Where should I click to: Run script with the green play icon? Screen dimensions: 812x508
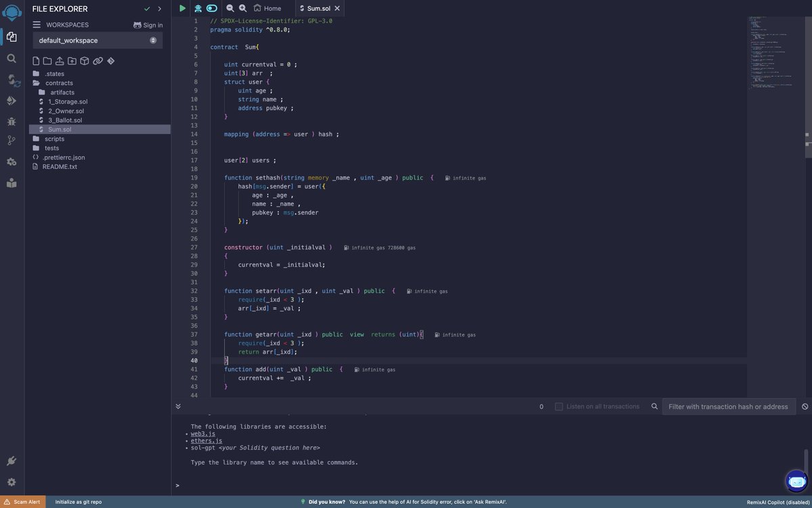tap(182, 8)
